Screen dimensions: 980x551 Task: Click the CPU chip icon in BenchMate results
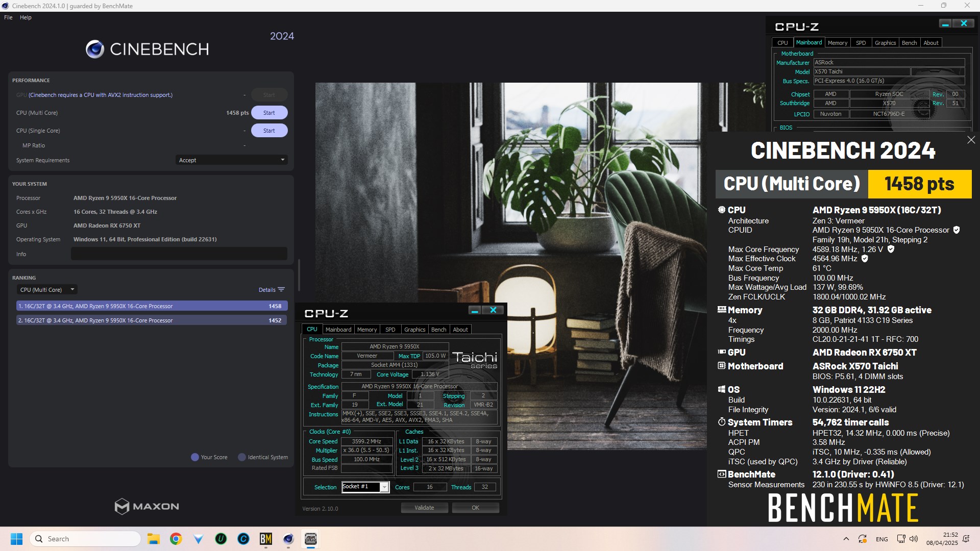722,210
